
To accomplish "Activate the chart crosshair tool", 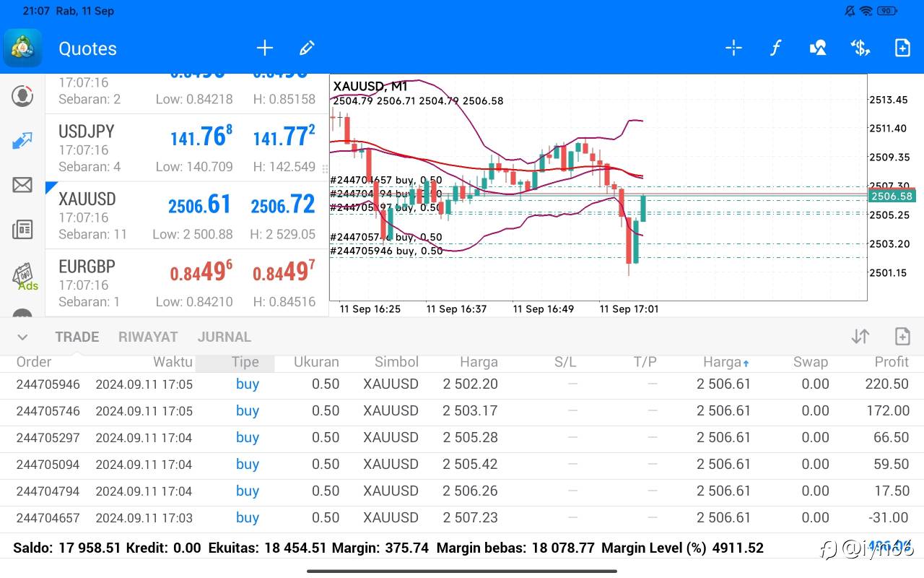I will pos(733,48).
